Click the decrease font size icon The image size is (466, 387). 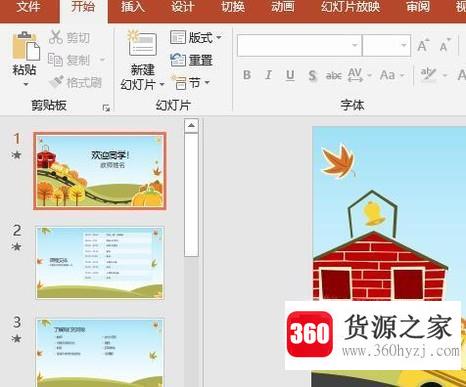point(444,45)
